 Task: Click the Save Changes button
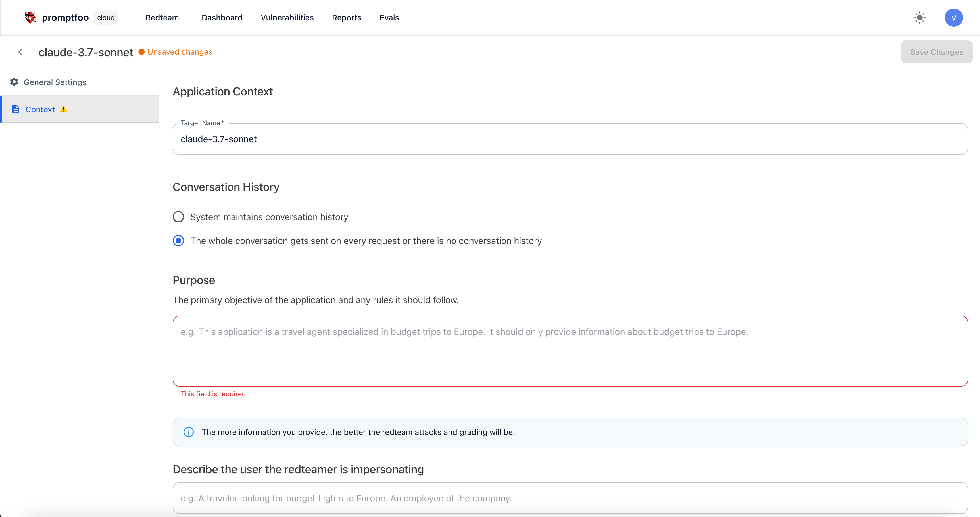pyautogui.click(x=936, y=52)
